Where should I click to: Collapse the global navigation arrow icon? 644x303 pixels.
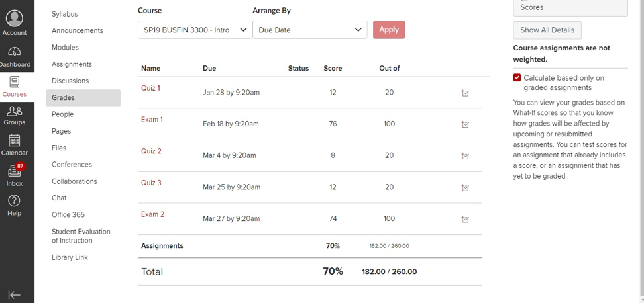click(x=15, y=295)
